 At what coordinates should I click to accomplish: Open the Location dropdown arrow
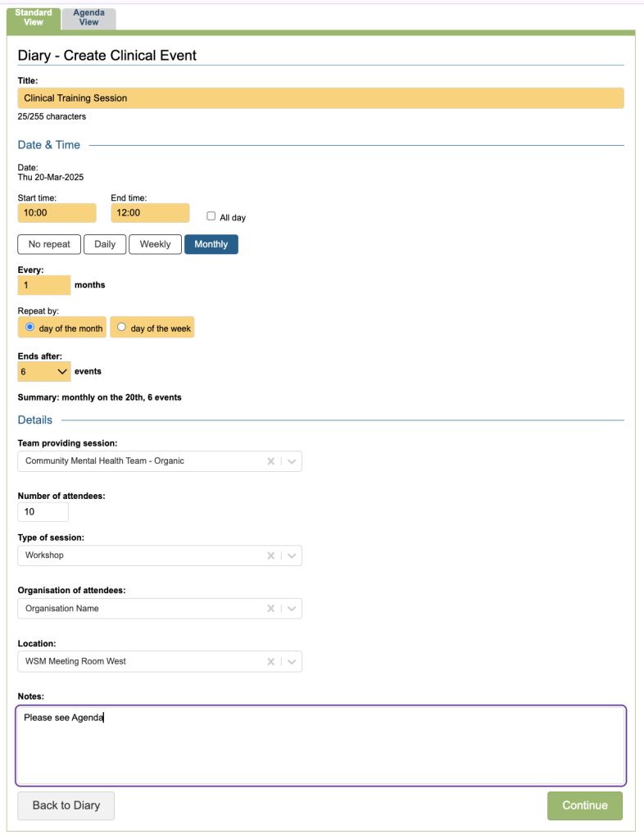pos(293,661)
